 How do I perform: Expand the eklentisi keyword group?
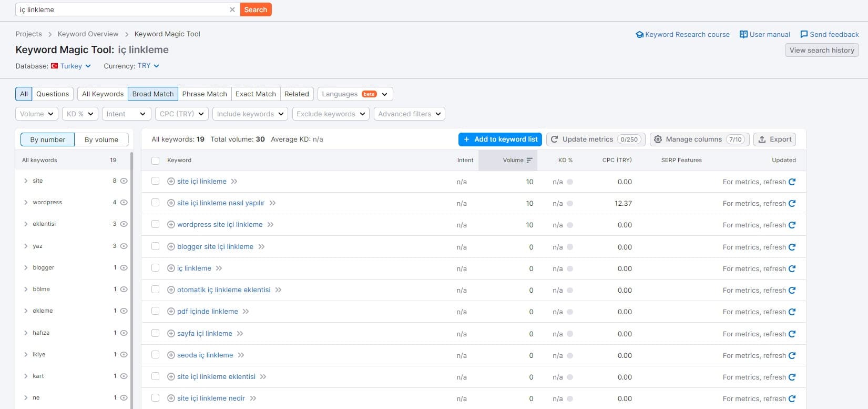click(26, 224)
